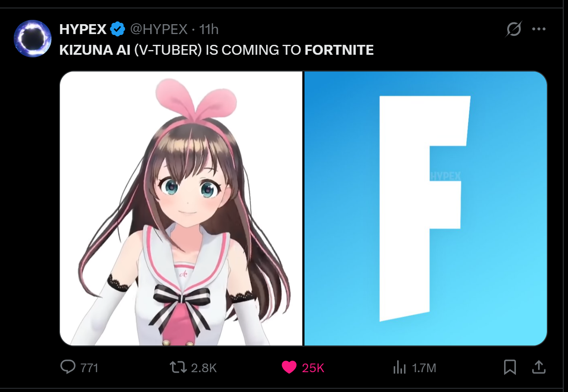Image resolution: width=568 pixels, height=392 pixels.
Task: Click the 25K likes count
Action: (x=313, y=368)
